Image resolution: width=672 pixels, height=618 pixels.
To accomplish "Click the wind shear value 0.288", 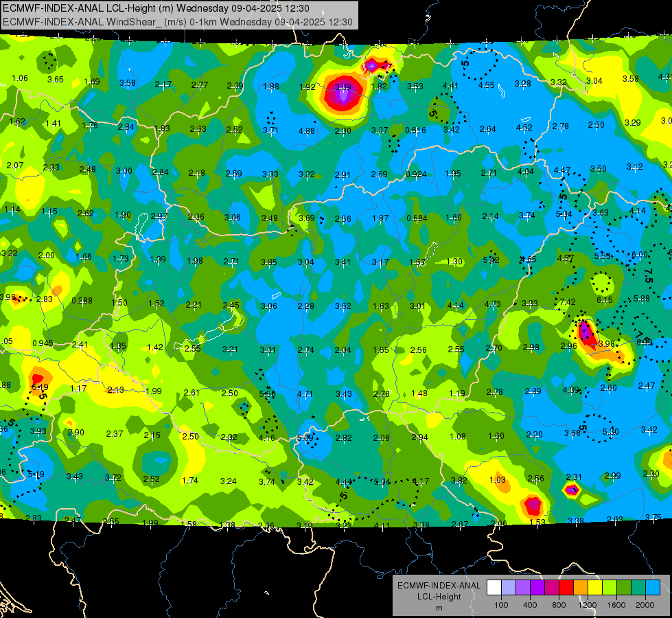I will [x=82, y=301].
